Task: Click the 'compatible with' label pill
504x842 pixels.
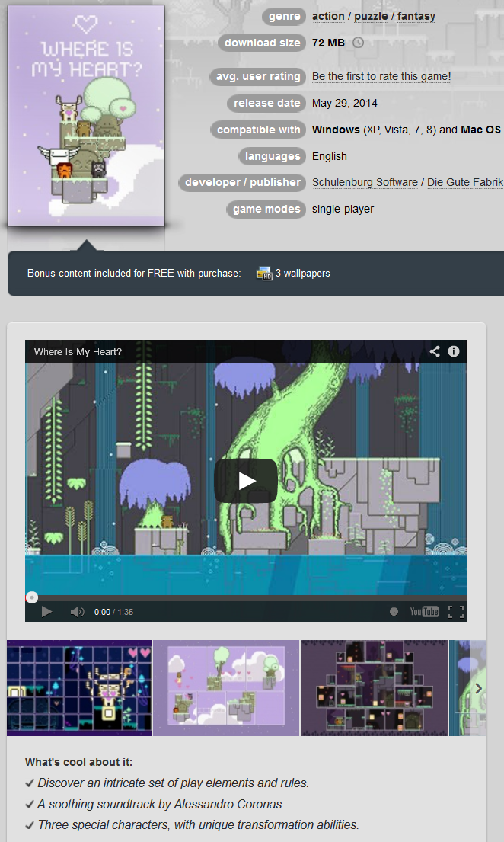Action: (x=258, y=130)
